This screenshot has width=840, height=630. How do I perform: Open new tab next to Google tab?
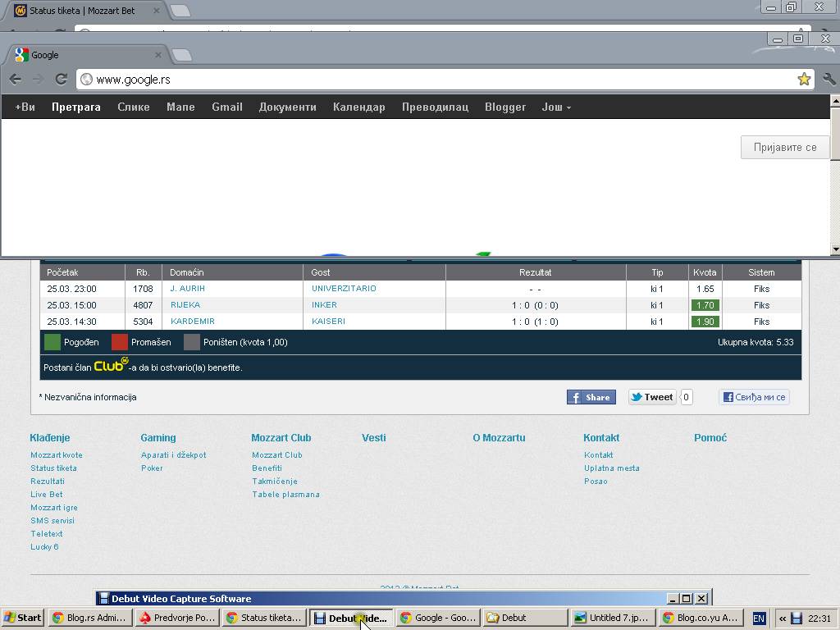coord(182,55)
